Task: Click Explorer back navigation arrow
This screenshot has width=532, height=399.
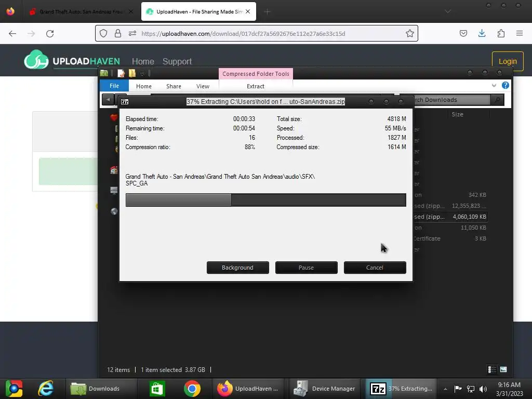Action: coord(108,99)
